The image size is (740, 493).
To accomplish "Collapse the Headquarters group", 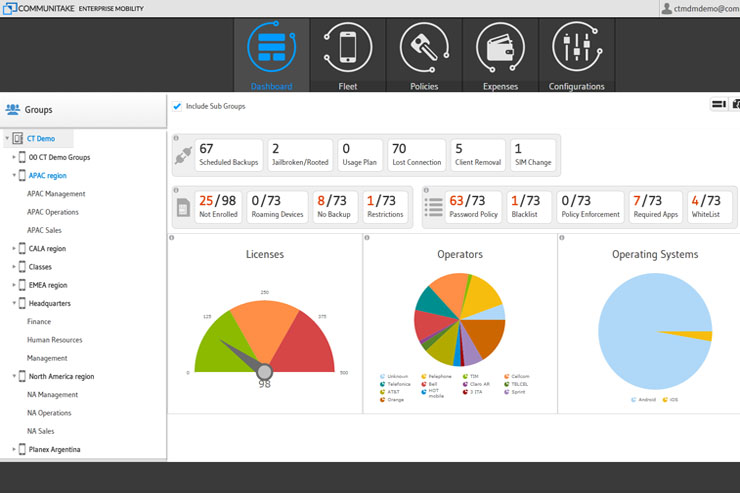I will coord(14,303).
